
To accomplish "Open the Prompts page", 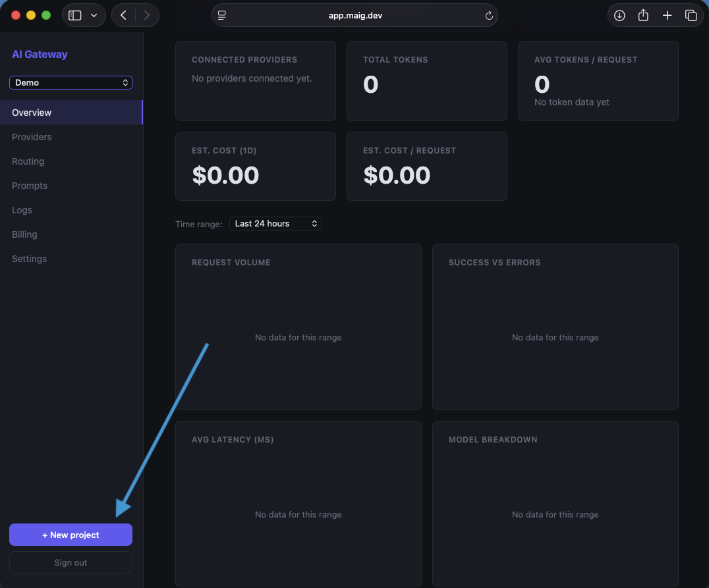I will click(30, 186).
